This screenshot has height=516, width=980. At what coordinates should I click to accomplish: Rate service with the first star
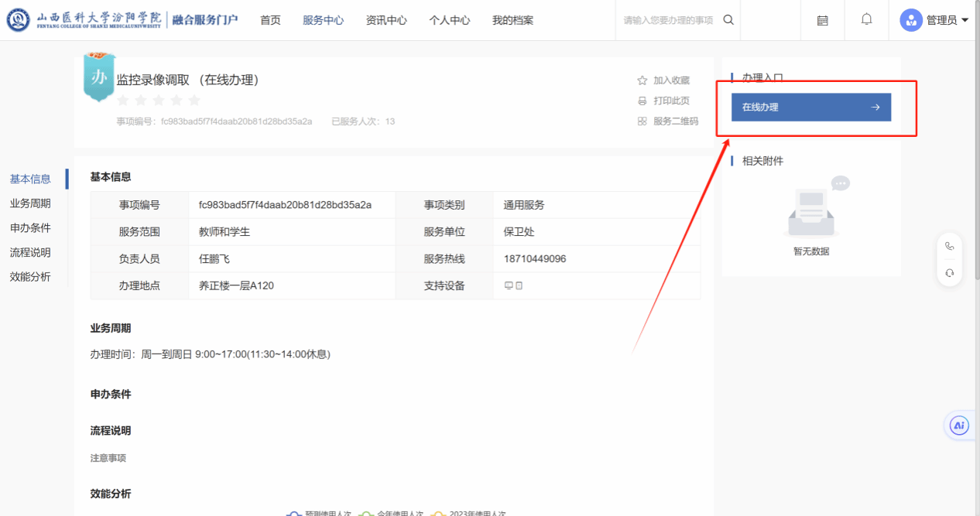pos(122,101)
